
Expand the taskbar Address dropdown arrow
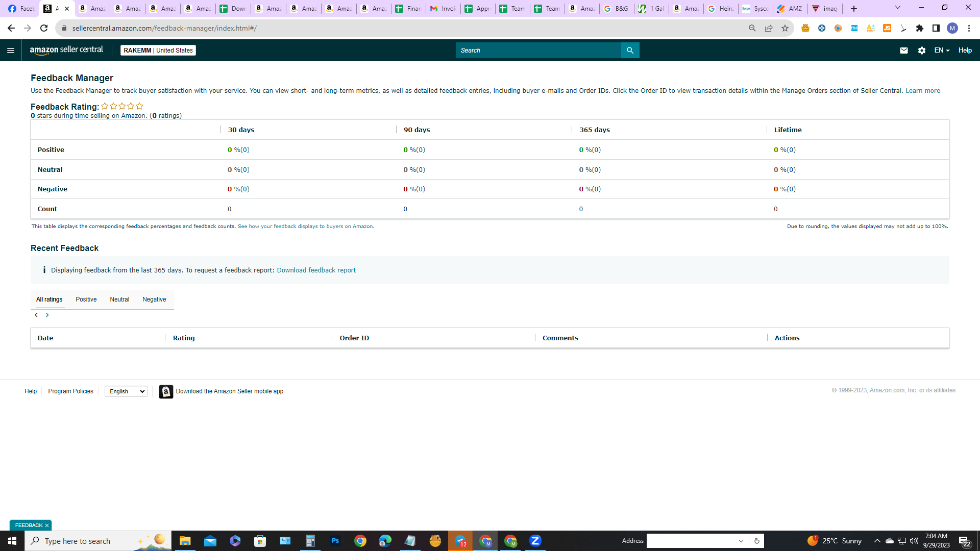tap(741, 541)
